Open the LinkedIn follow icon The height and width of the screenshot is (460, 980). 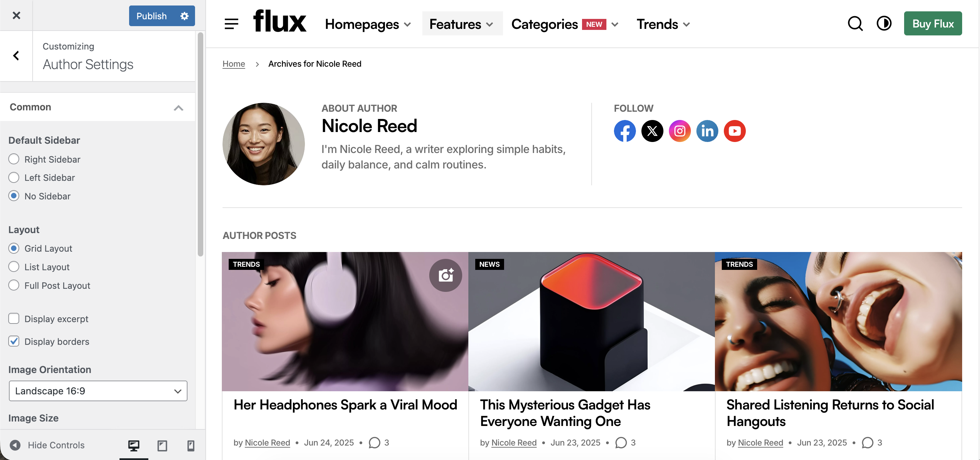[707, 131]
